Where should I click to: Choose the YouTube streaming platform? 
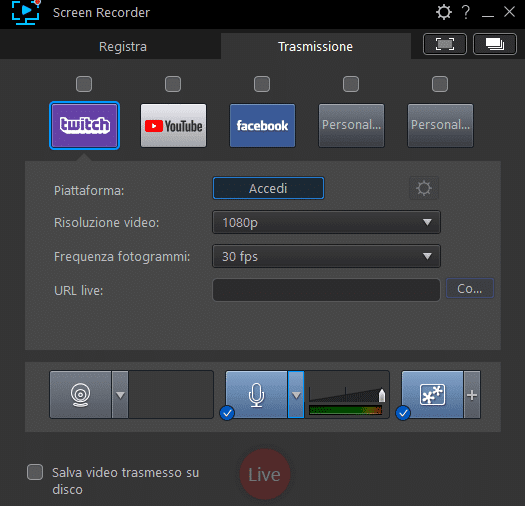coord(173,126)
